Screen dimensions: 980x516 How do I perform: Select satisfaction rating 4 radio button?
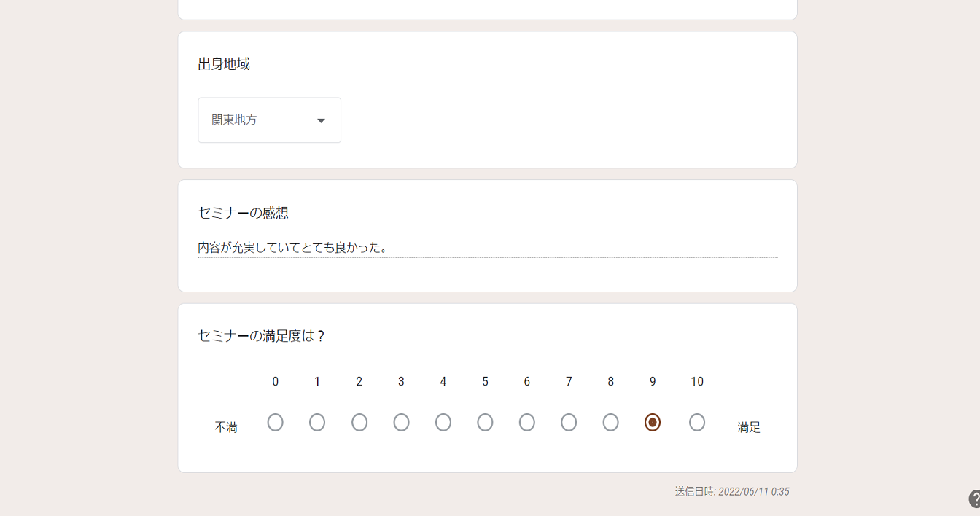pos(443,423)
